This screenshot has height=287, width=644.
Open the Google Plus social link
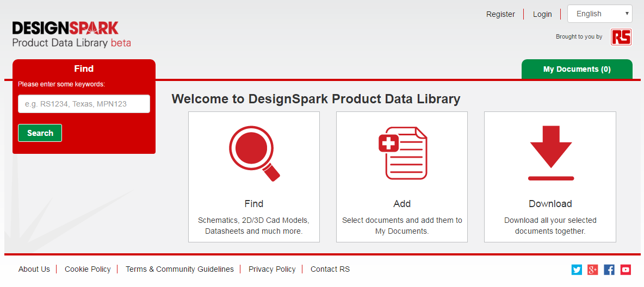click(x=593, y=270)
